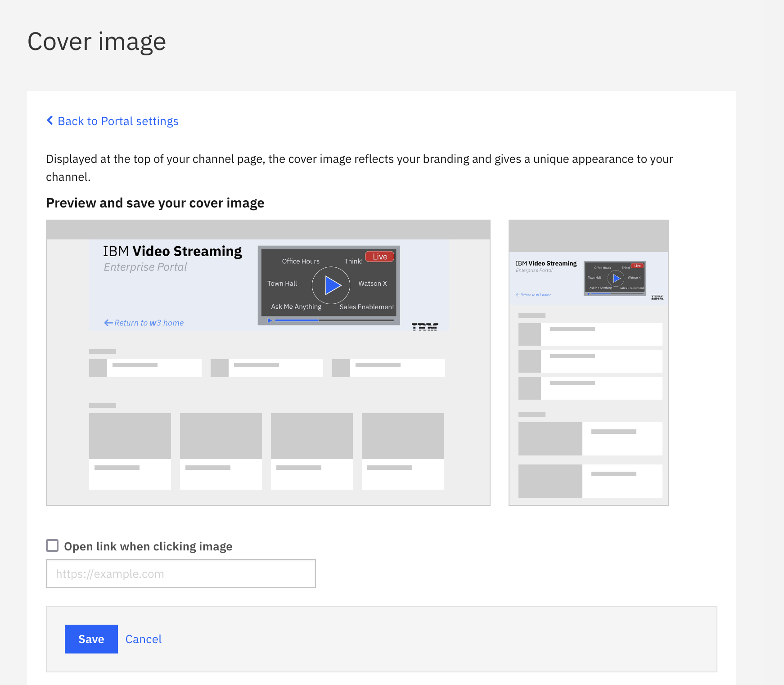Click the play icon in mobile preview banner
Image resolution: width=784 pixels, height=685 pixels.
tap(616, 278)
